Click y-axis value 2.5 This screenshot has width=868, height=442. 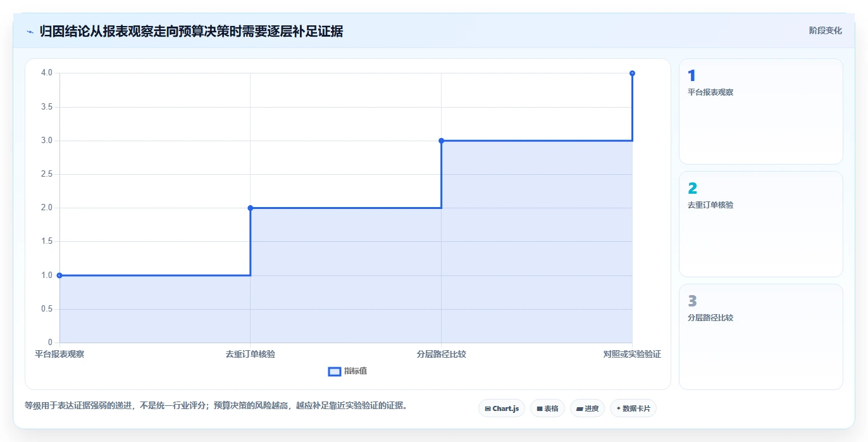47,174
